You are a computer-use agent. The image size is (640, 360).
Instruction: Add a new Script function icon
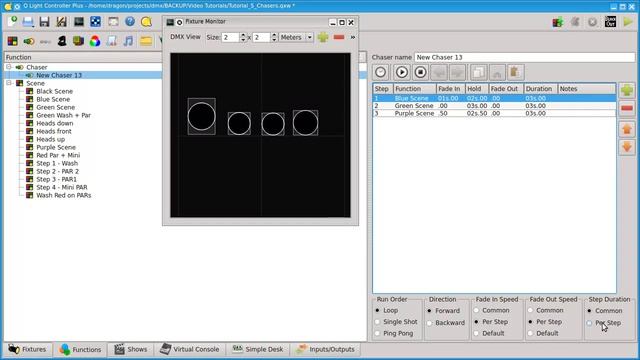click(x=111, y=41)
